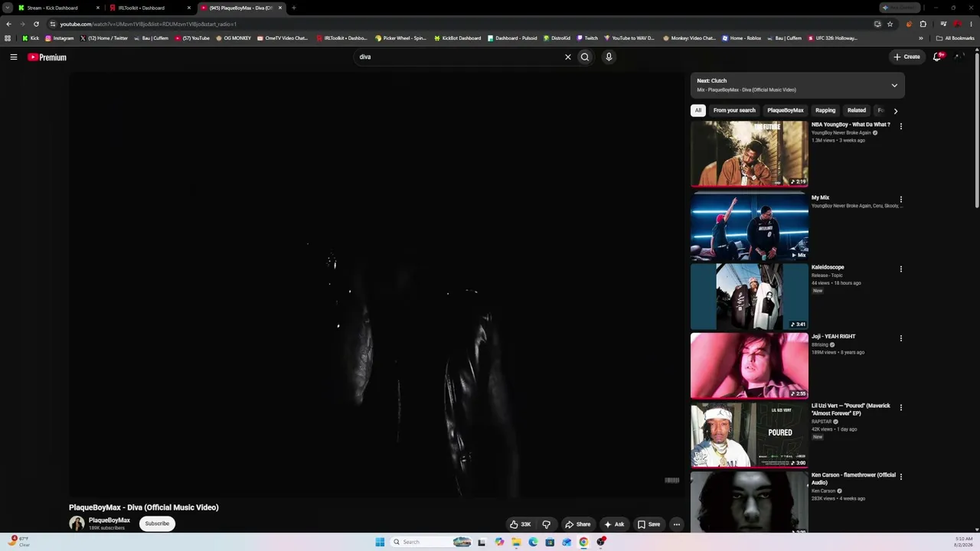
Task: Open the tab search dropdown in Chrome
Action: pos(8,8)
